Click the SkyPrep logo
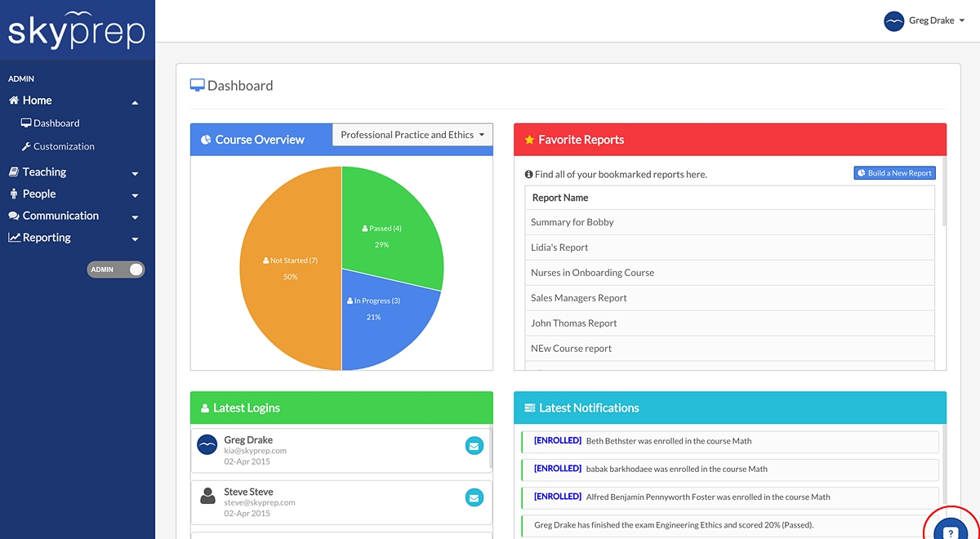This screenshot has width=980, height=539. [76, 29]
